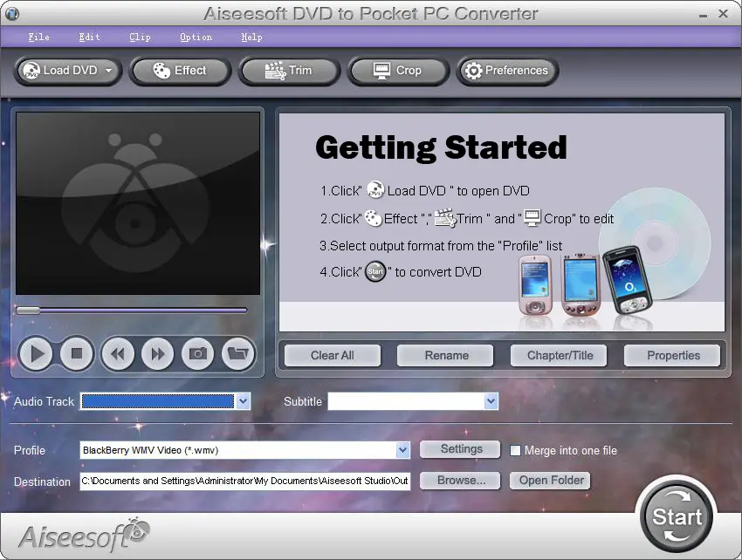Click the app icon in title bar

click(12, 14)
